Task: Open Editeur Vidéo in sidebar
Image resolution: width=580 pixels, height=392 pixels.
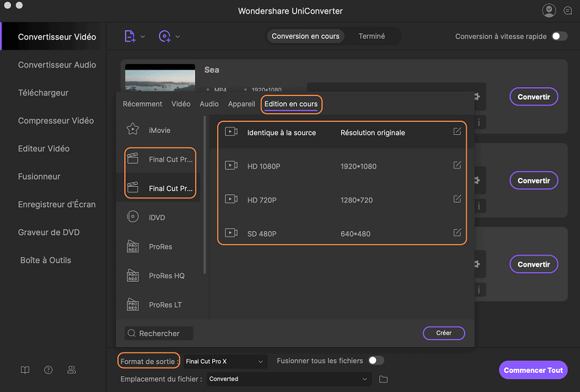Action: tap(44, 149)
